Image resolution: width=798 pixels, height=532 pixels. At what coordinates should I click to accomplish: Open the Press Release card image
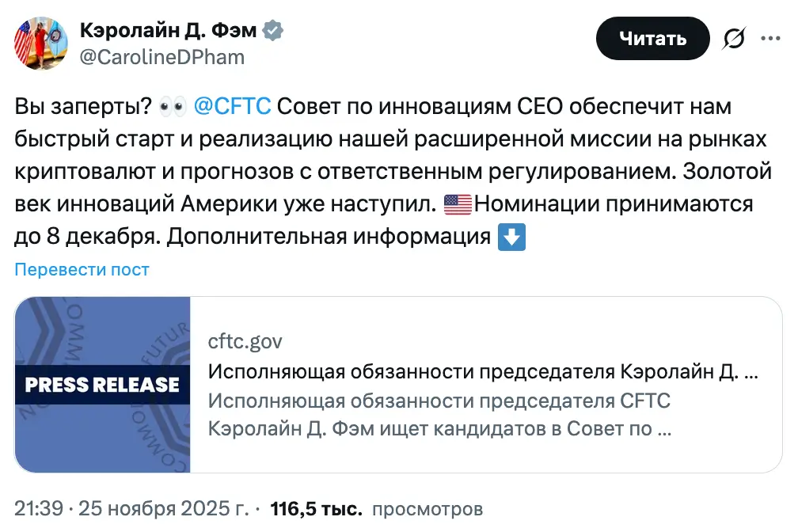click(x=103, y=385)
